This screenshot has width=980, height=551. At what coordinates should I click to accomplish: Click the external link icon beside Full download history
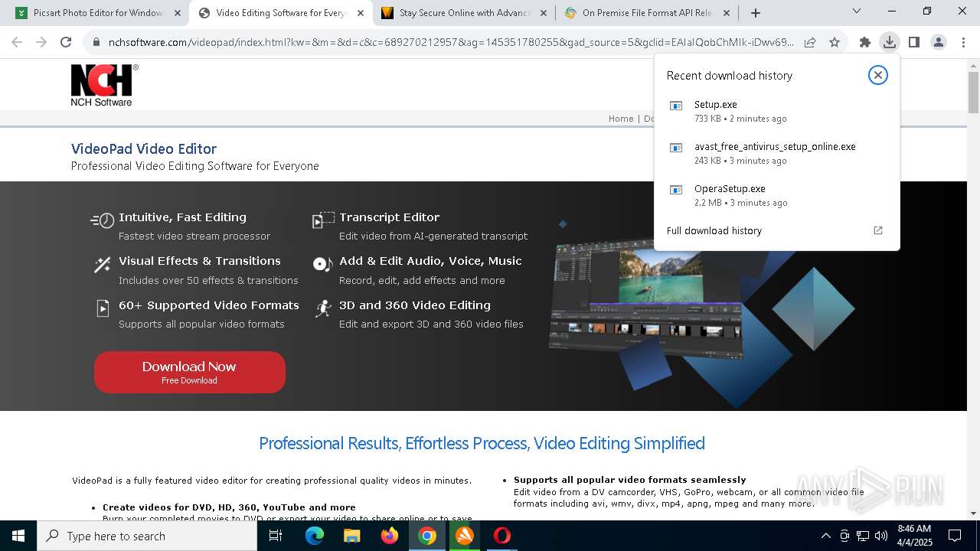(x=877, y=230)
